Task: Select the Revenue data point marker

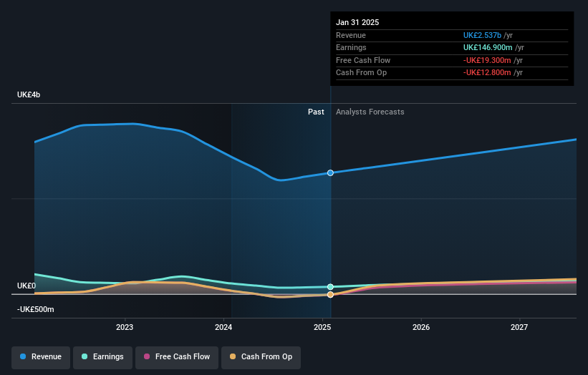Action: pos(330,173)
